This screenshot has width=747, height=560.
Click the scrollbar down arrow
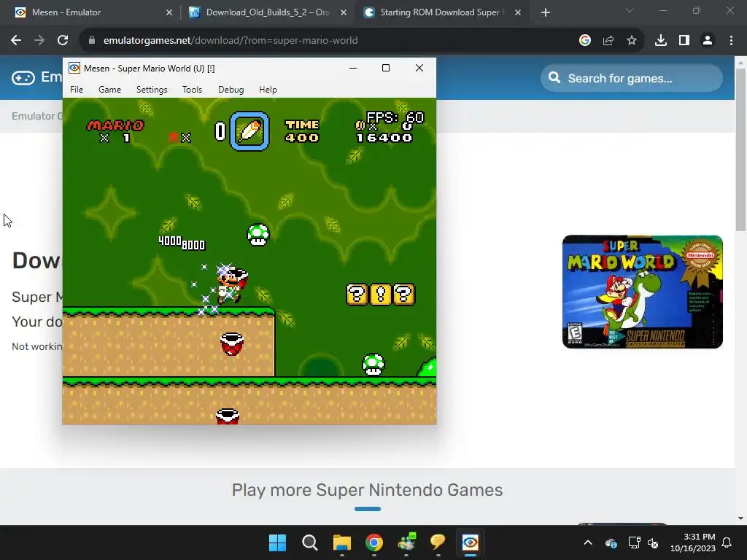pos(740,518)
